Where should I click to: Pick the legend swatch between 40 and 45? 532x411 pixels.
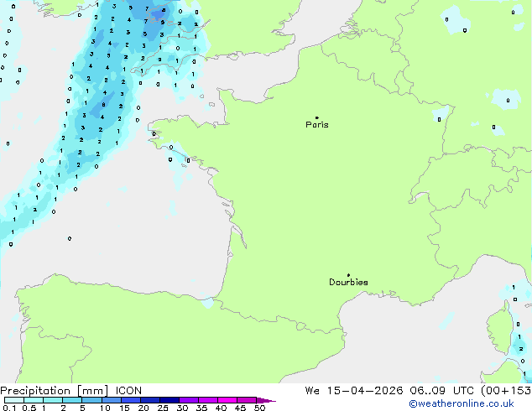coord(227,400)
